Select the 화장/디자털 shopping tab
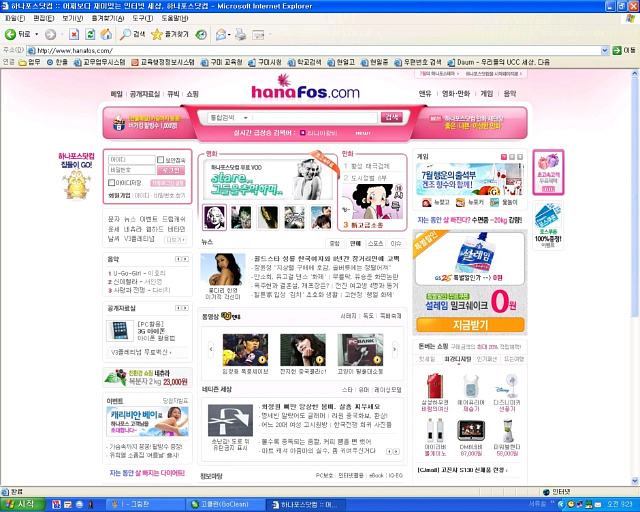640x512 pixels. pyautogui.click(x=457, y=359)
